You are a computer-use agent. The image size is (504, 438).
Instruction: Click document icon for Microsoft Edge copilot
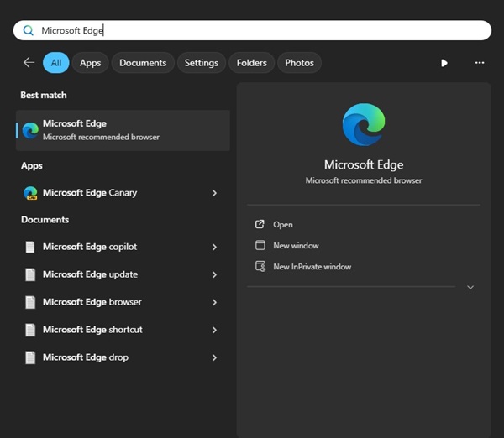30,247
